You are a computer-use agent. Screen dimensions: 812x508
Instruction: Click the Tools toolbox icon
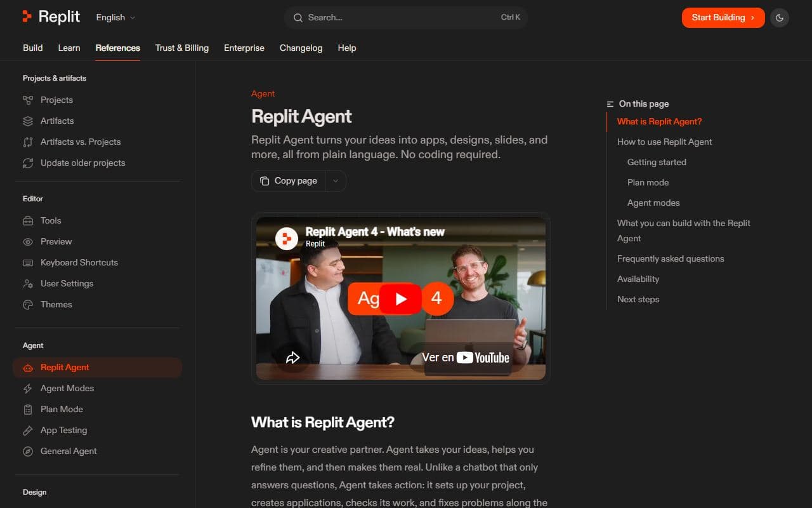click(x=28, y=220)
